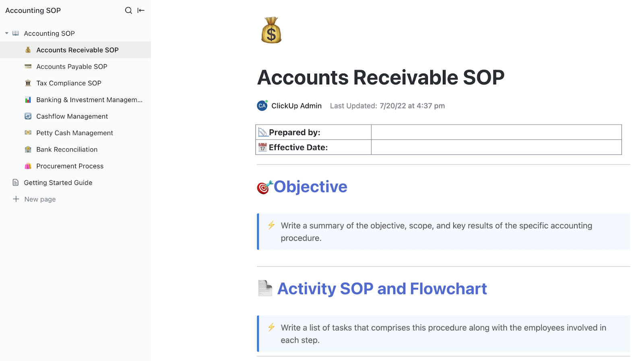Click the Activity SOP and Flowchart heading
This screenshot has width=644, height=361.
tap(382, 289)
